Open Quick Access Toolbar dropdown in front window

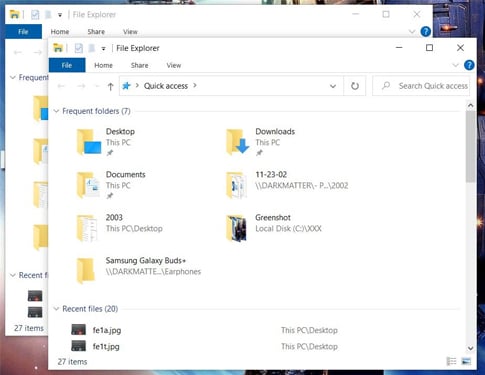click(103, 49)
